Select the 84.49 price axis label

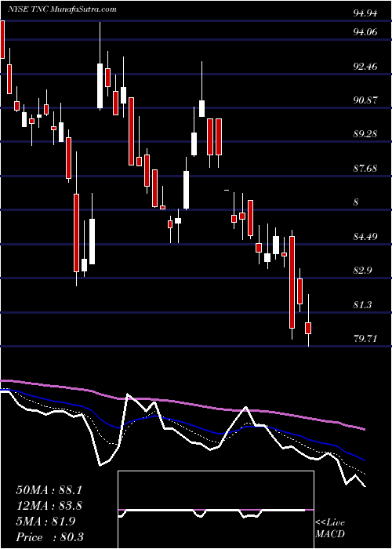[x=365, y=237]
